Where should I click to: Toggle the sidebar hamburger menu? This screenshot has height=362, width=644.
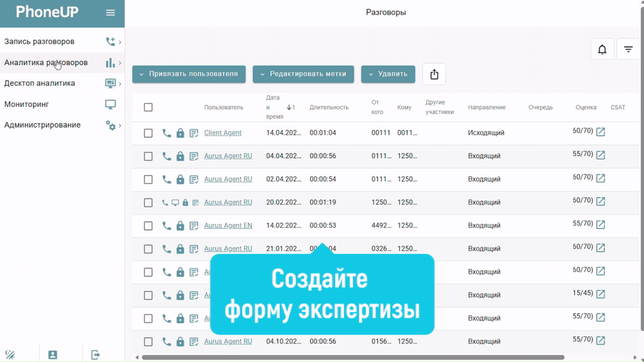coord(110,13)
